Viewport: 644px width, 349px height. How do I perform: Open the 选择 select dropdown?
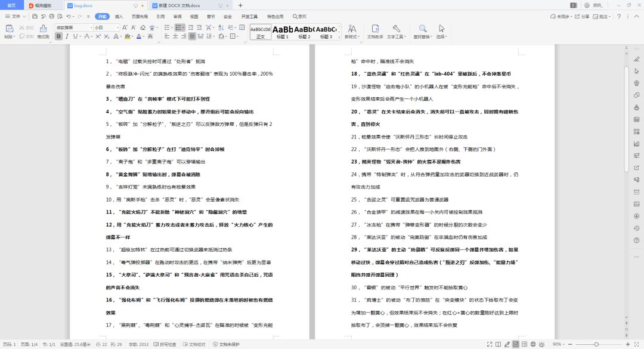tap(441, 36)
